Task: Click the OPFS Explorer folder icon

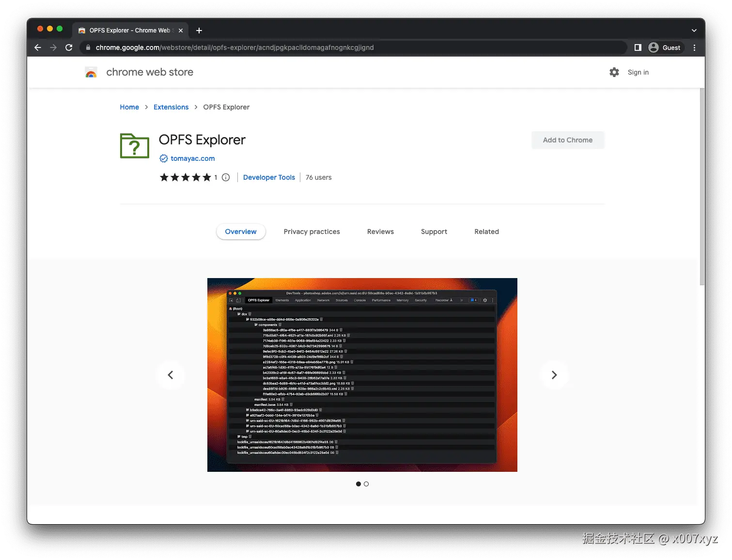Action: point(135,145)
